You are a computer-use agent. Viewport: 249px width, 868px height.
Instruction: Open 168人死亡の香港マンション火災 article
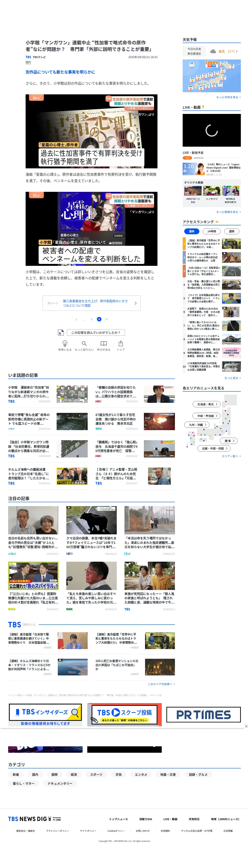pyautogui.click(x=135, y=667)
